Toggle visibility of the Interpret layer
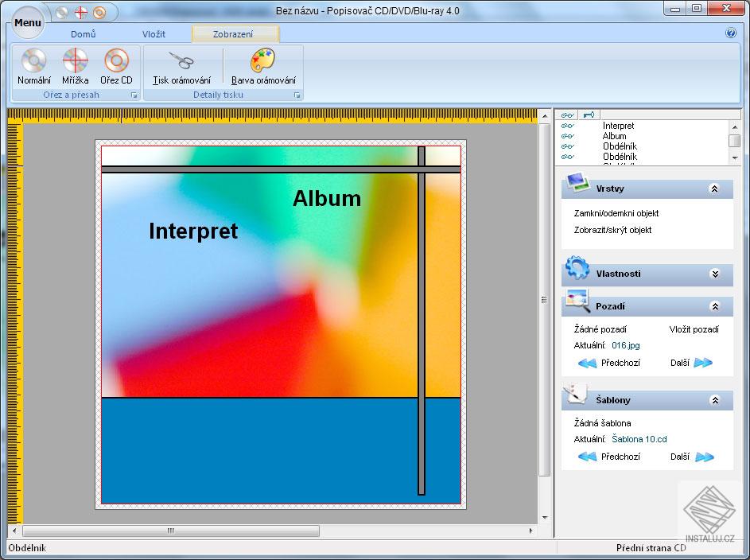 pos(568,126)
